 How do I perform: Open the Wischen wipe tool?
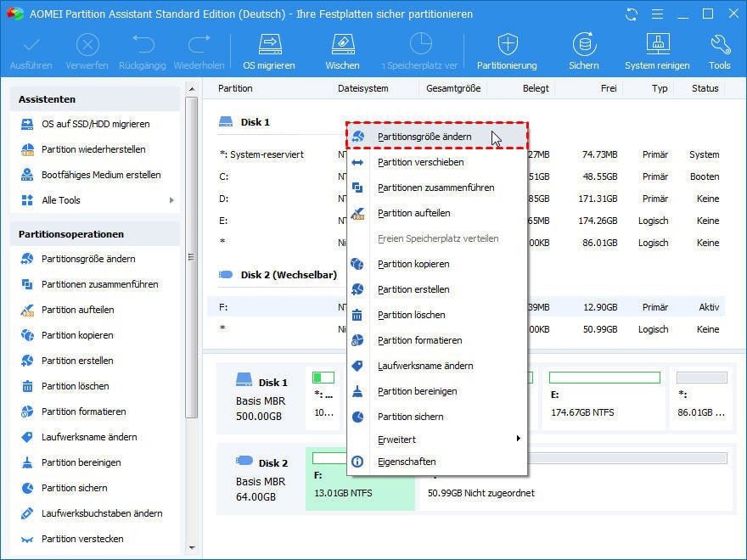point(342,52)
